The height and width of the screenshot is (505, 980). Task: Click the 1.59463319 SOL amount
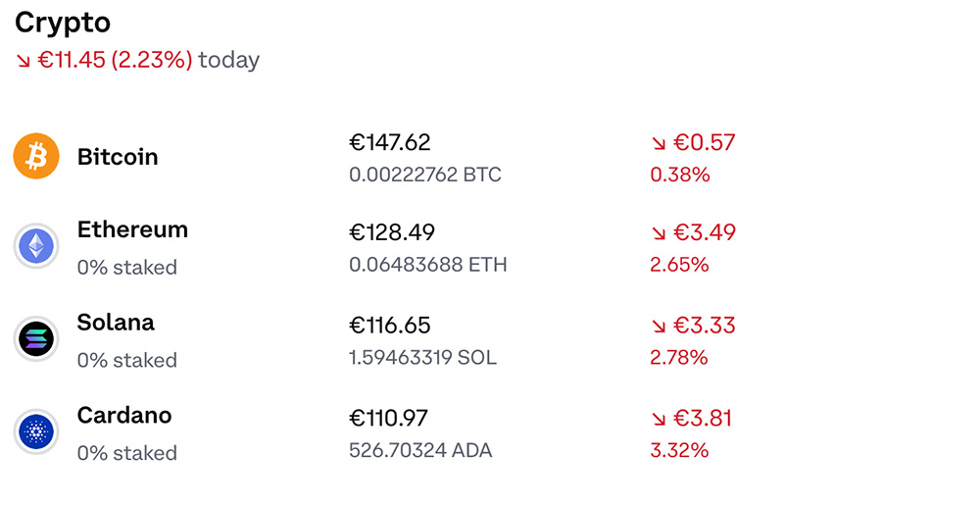(422, 357)
